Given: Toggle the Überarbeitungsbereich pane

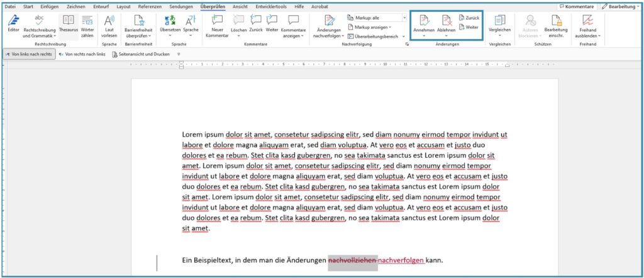Looking at the screenshot, I should pyautogui.click(x=375, y=36).
